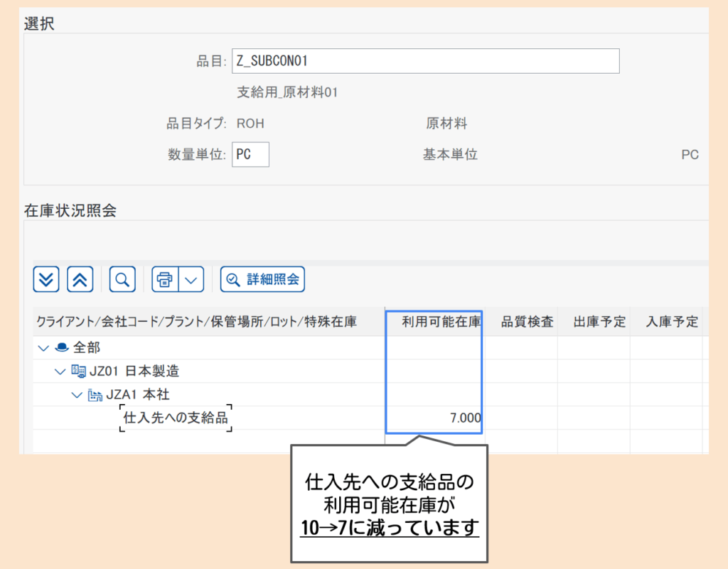This screenshot has width=728, height=569.
Task: Click the 7.000 available stock cell
Action: click(x=465, y=418)
